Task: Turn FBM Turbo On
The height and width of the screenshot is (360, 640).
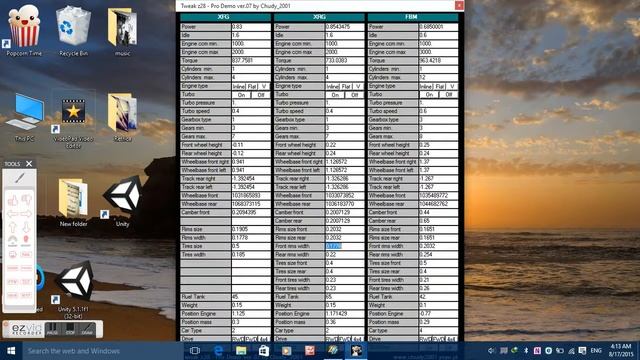Action: [429, 95]
